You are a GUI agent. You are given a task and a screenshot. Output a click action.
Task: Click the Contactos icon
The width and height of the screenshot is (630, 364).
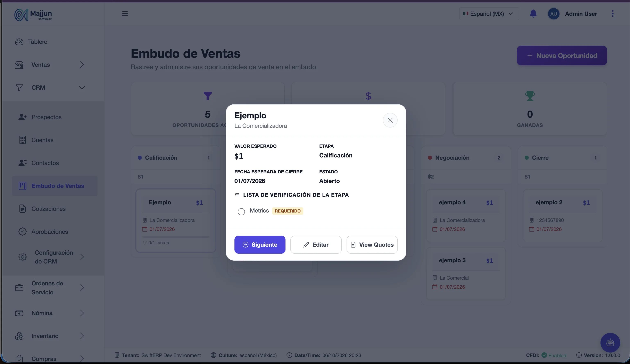tap(23, 163)
